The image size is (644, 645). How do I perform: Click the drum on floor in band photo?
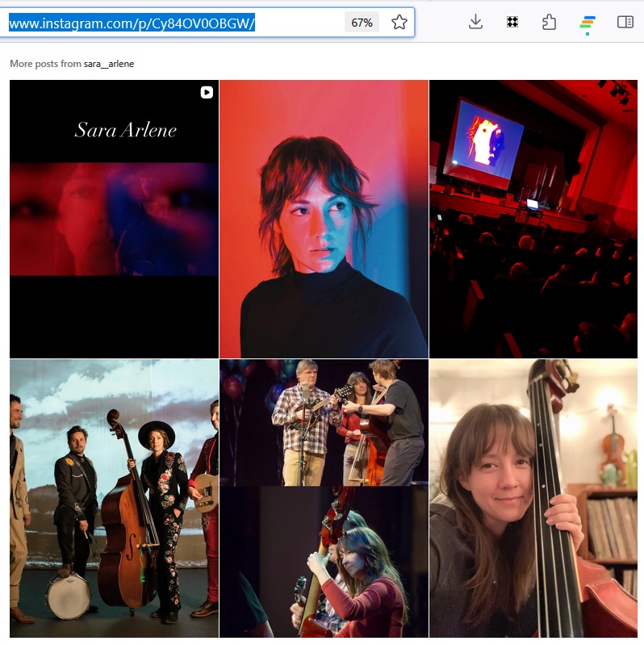67,596
